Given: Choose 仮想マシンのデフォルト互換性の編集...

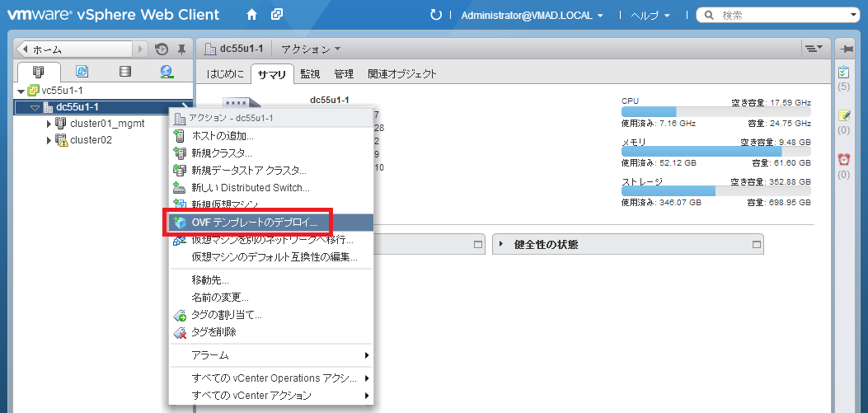Looking at the screenshot, I should tap(271, 257).
